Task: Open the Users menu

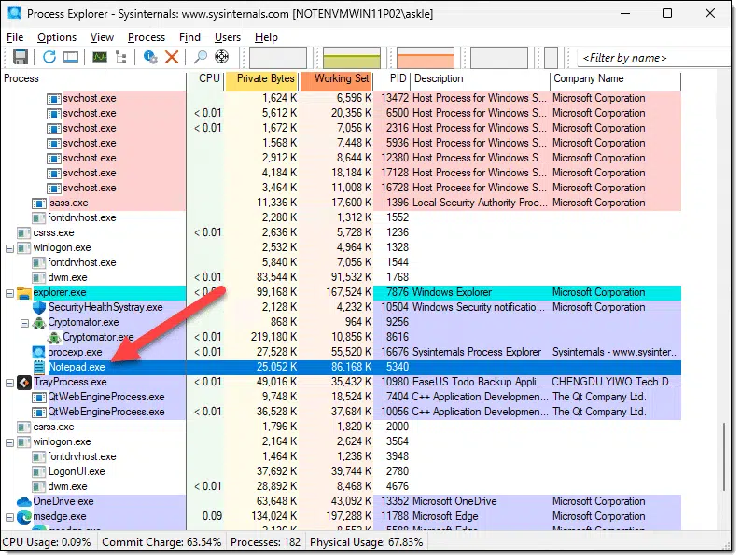Action: point(228,37)
